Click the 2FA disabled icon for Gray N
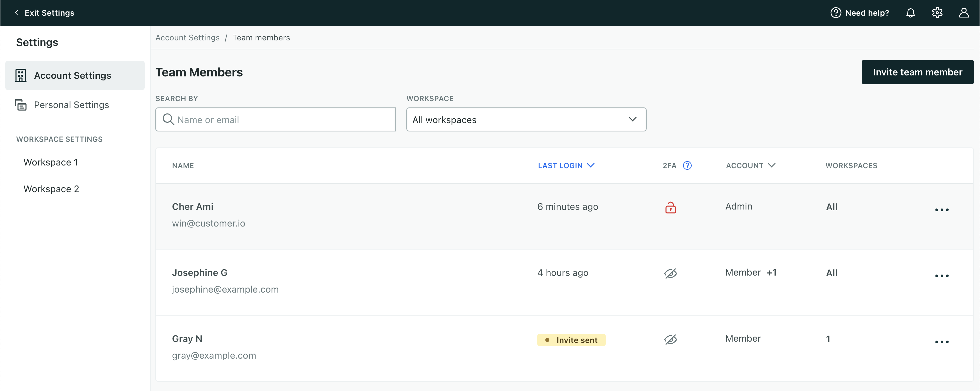 (670, 339)
